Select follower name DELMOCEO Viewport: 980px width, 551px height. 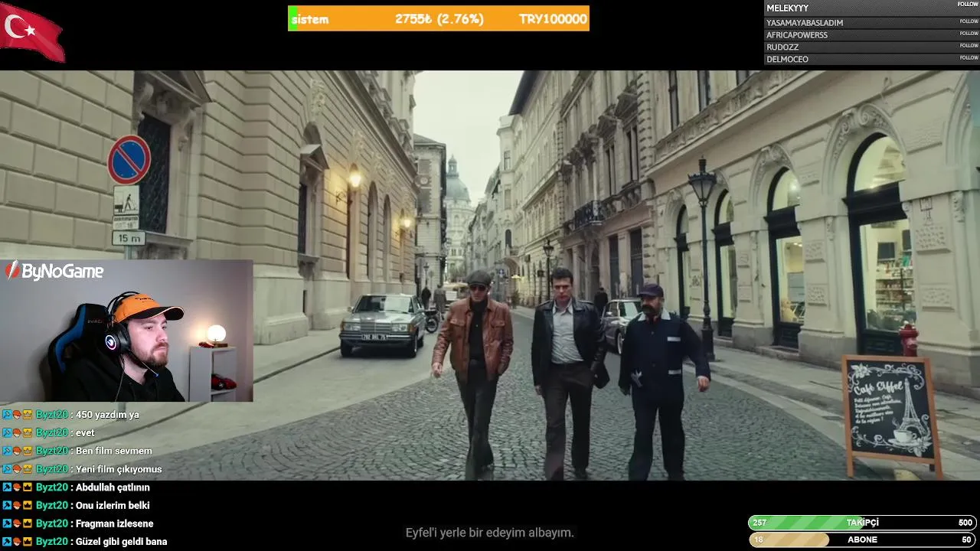pos(787,60)
